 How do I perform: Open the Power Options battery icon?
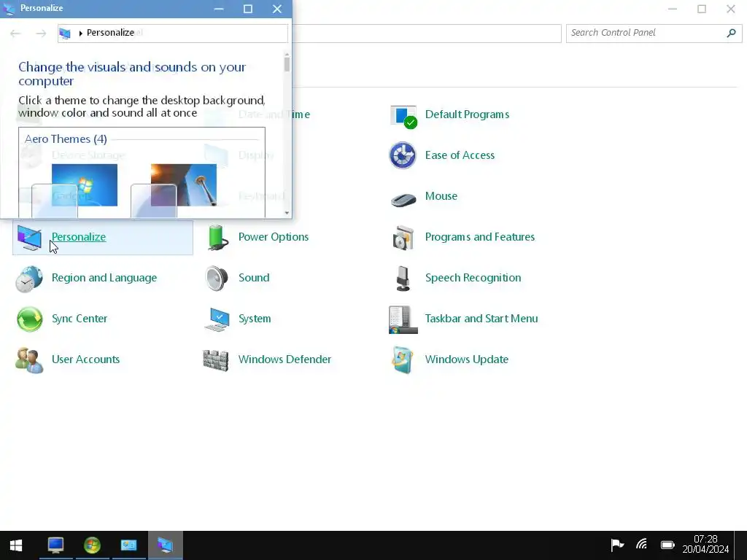217,237
